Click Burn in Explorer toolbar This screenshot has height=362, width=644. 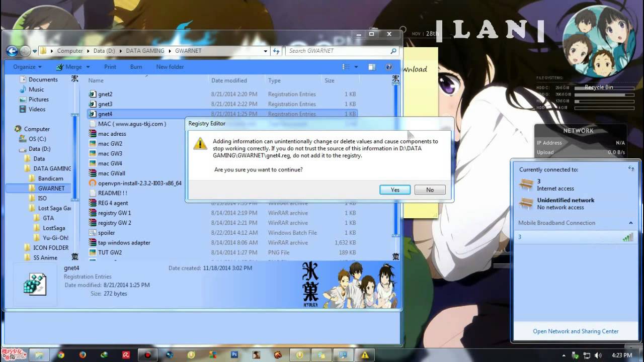tap(136, 67)
